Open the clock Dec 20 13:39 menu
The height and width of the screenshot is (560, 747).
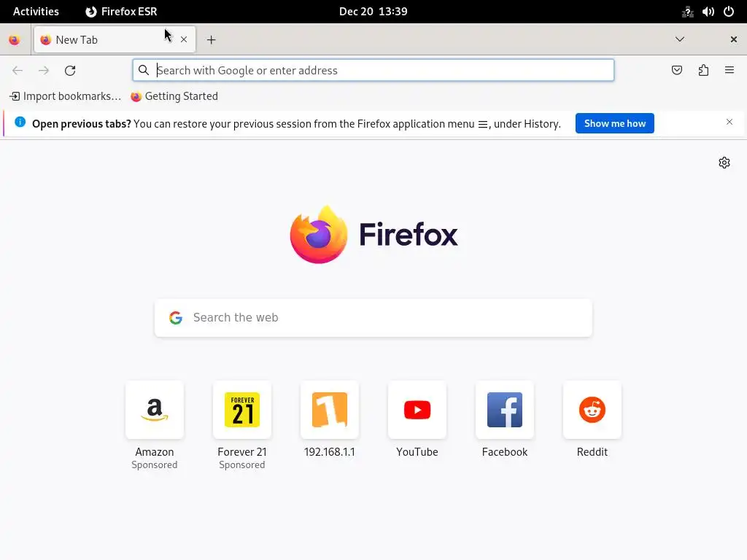(x=373, y=12)
